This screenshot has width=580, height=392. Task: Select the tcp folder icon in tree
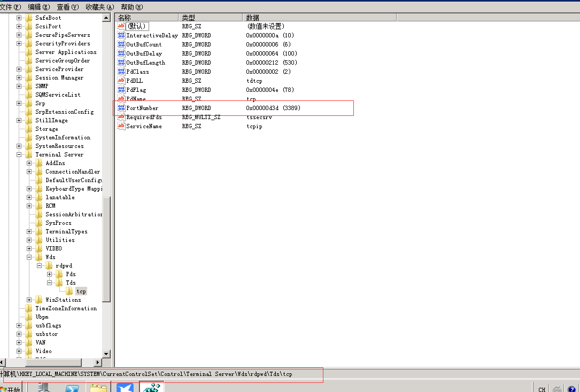point(69,291)
